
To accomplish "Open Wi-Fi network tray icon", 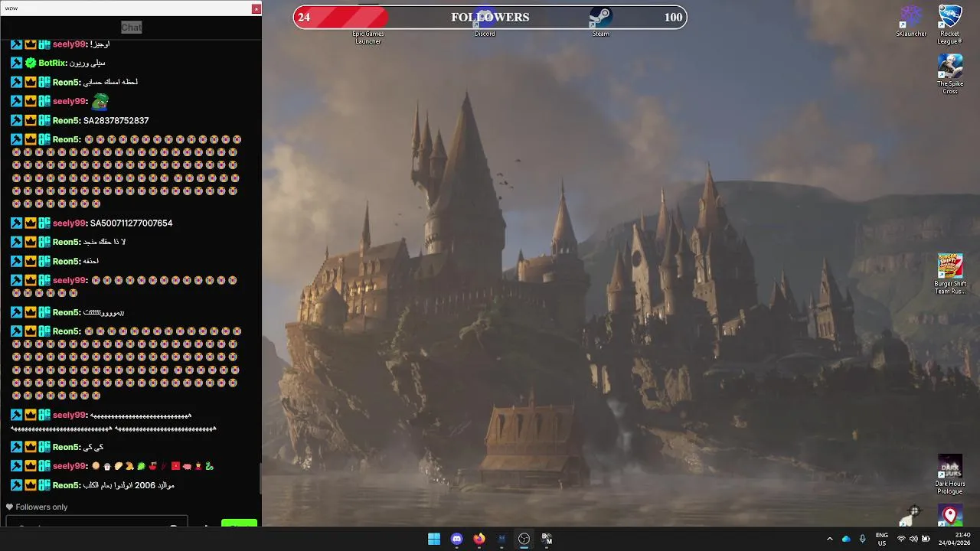I will coord(901,539).
